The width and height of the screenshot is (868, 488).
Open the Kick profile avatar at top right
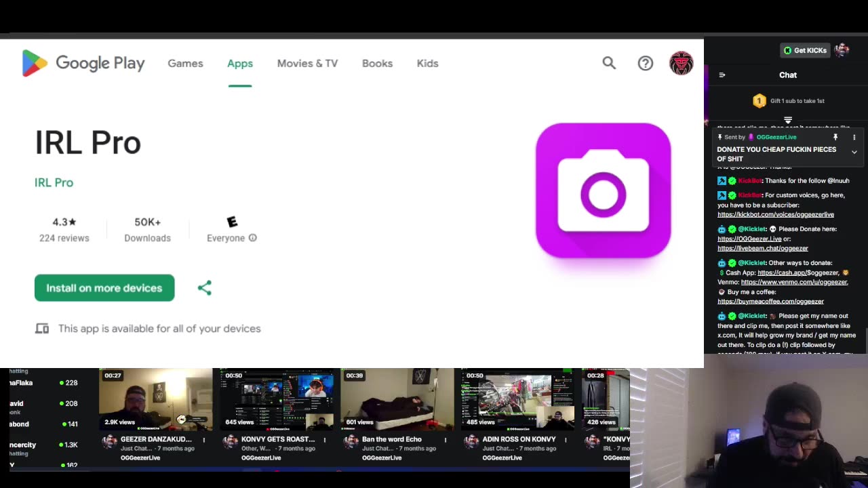(842, 50)
